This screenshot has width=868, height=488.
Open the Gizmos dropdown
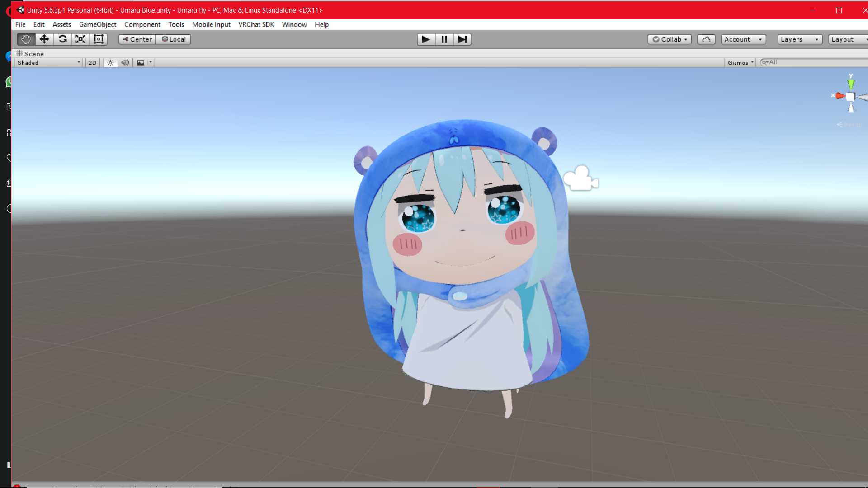[741, 63]
